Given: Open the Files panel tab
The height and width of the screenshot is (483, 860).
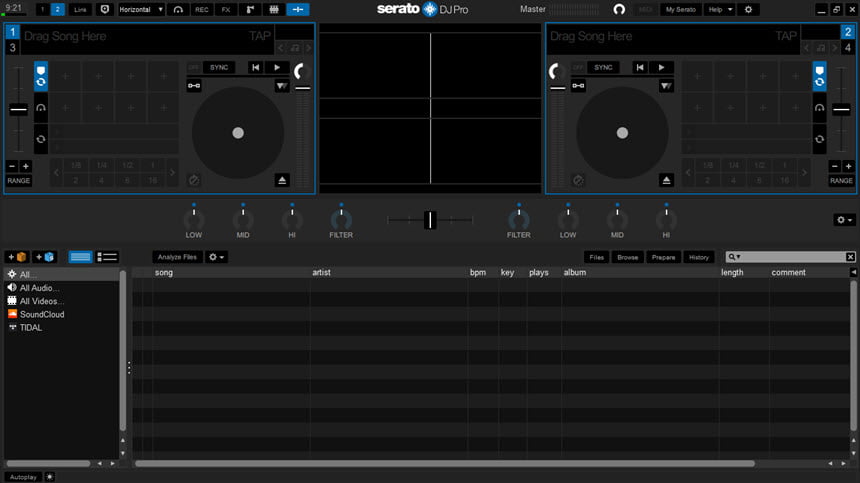Looking at the screenshot, I should click(596, 257).
